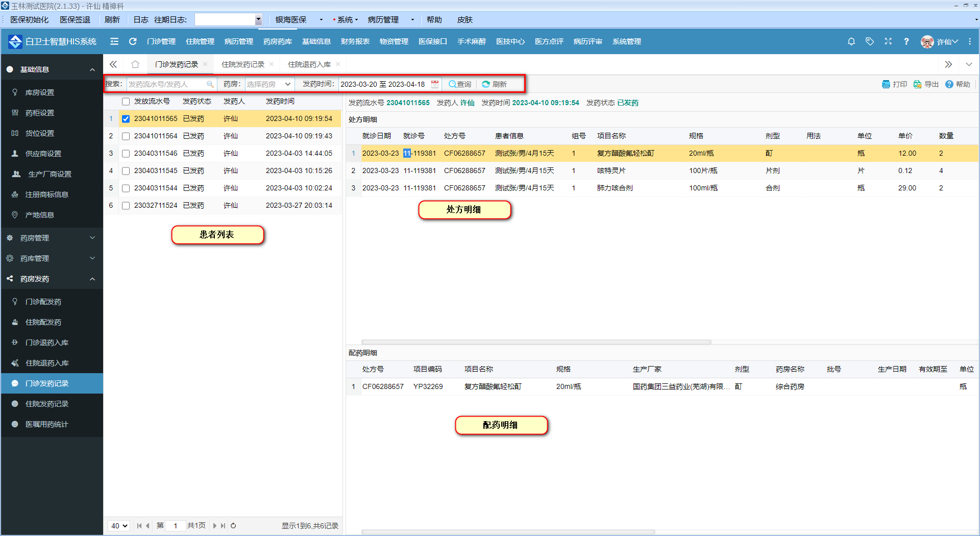Click the 医保签退 button

coord(75,20)
